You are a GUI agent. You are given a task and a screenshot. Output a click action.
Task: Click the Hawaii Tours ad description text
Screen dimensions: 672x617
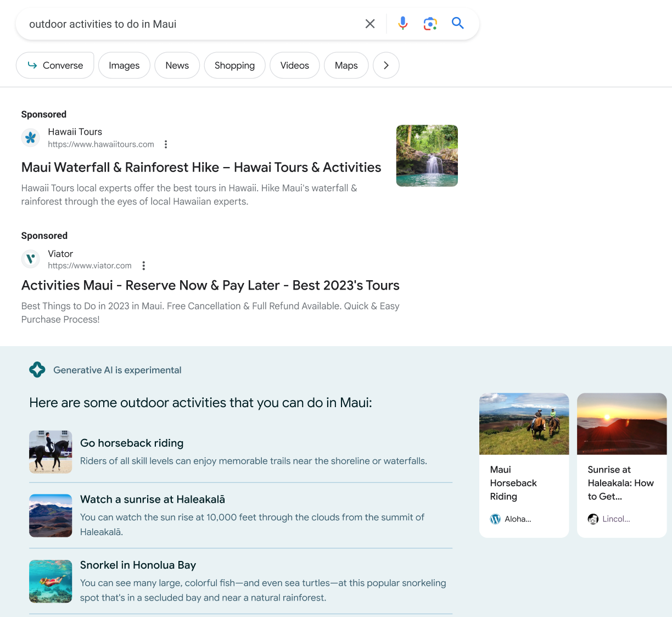189,195
